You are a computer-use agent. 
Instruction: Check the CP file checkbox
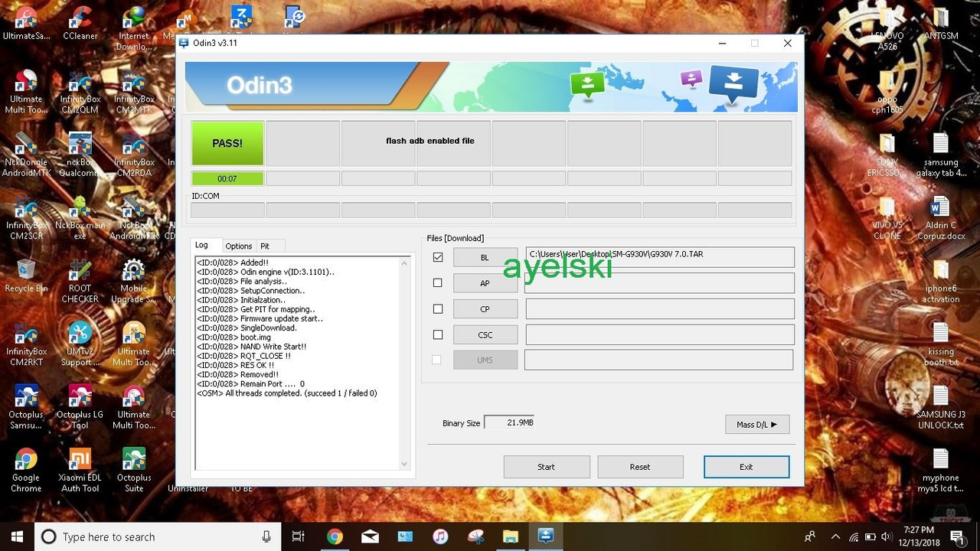(438, 309)
